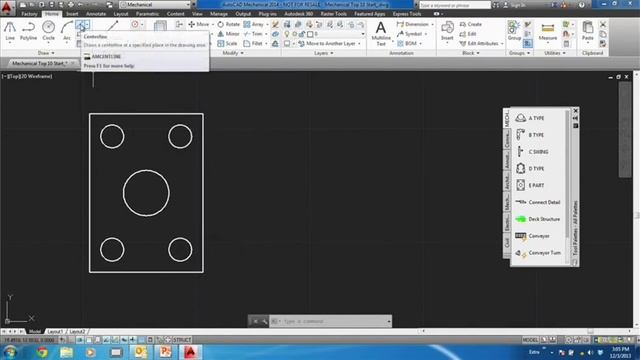Open Outlook from the taskbar
This screenshot has width=640, height=360.
pyautogui.click(x=141, y=352)
